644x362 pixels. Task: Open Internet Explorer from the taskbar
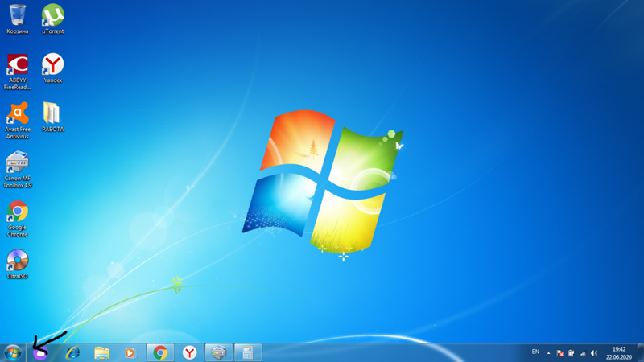pyautogui.click(x=72, y=352)
